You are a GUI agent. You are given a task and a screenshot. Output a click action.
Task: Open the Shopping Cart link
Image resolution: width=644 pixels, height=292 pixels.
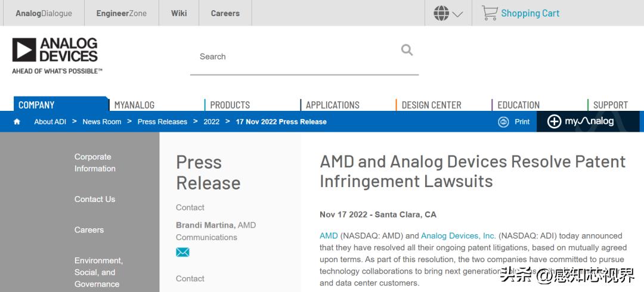[x=530, y=13]
